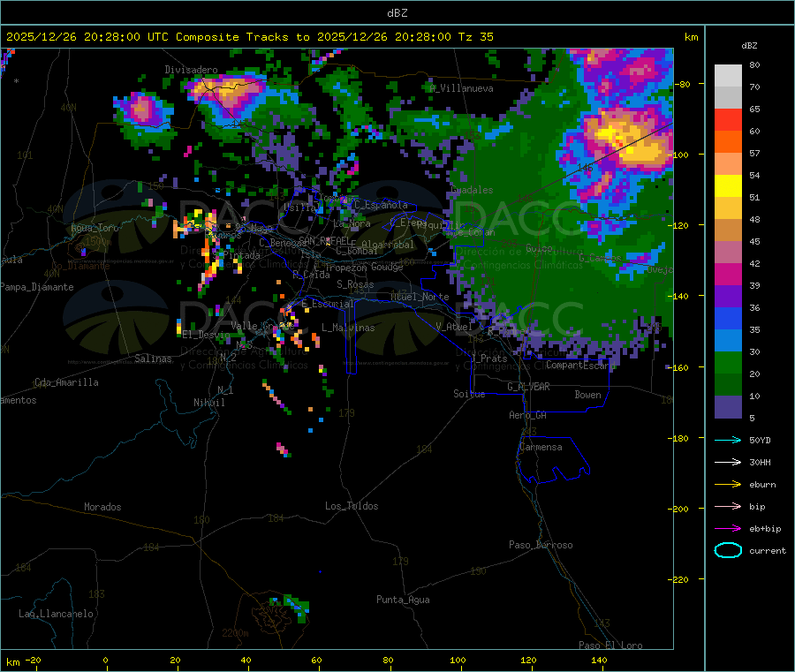Click the 'A_Villanueva' map label
The width and height of the screenshot is (795, 672).
pyautogui.click(x=461, y=88)
